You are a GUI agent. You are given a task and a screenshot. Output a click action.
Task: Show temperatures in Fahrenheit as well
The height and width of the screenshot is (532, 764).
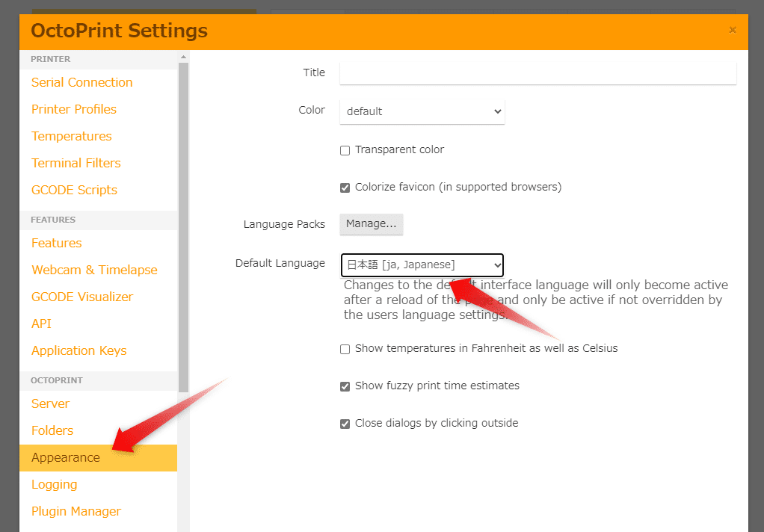pos(345,349)
